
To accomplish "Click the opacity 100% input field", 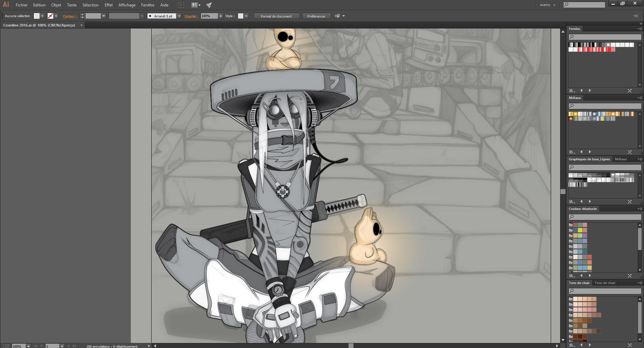I will (x=209, y=16).
